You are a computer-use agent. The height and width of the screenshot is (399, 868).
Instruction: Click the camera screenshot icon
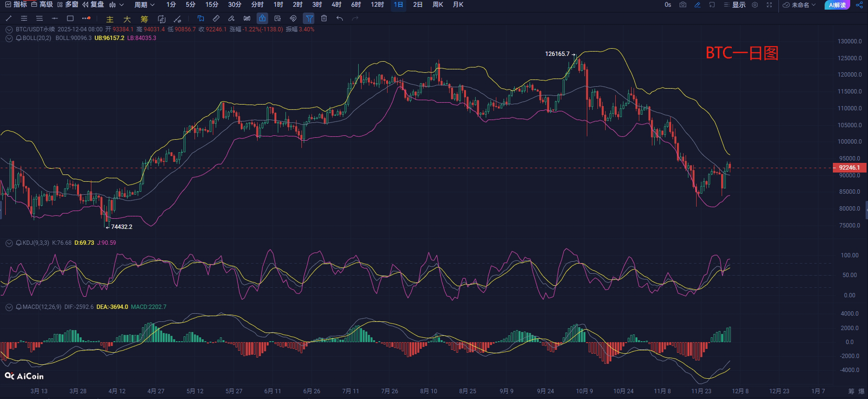click(x=683, y=5)
